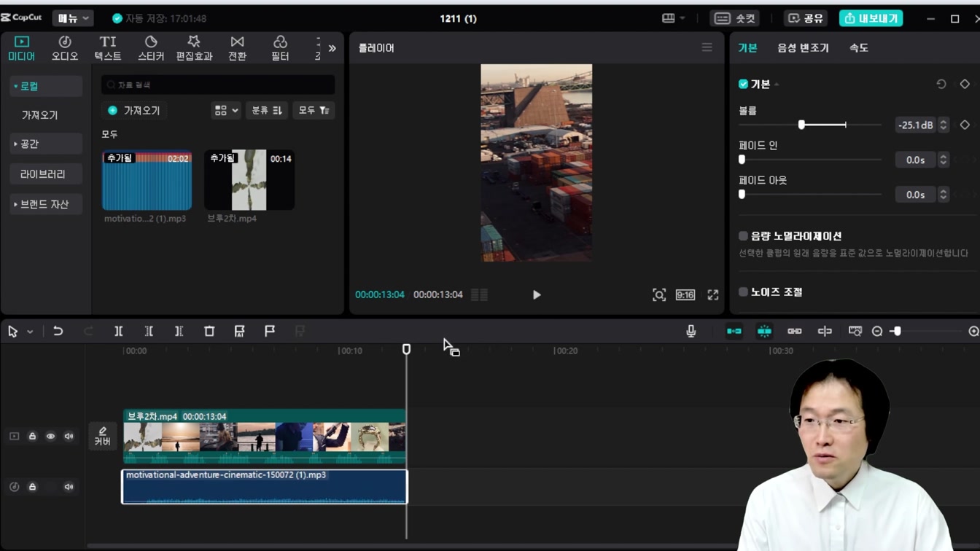Viewport: 980px width, 551px height.
Task: Click the 내보내기 (Export) button
Action: tap(871, 18)
